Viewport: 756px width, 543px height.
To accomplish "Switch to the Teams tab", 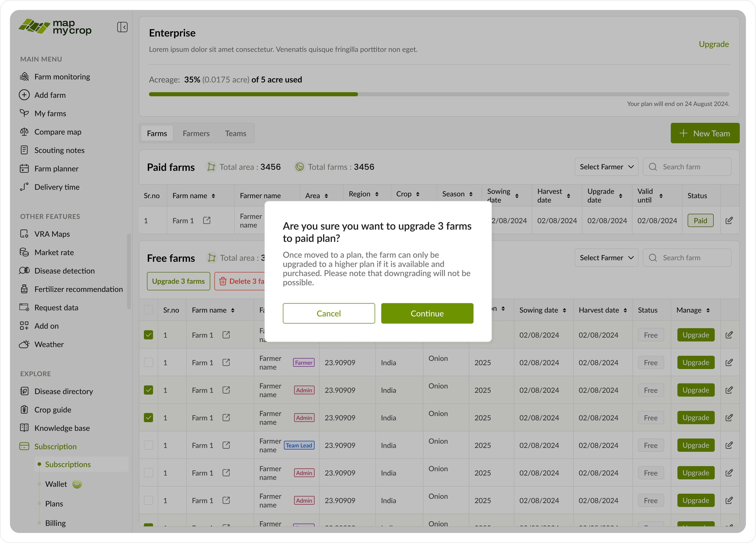I will click(x=235, y=134).
